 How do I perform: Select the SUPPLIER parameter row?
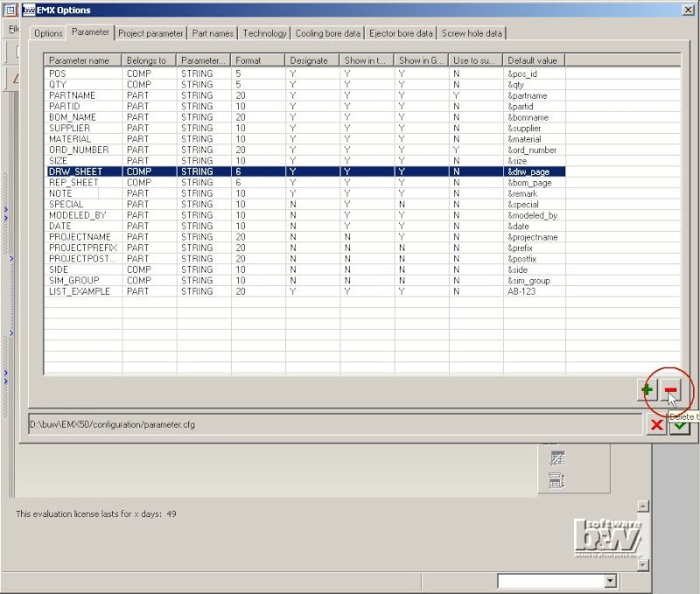click(305, 128)
